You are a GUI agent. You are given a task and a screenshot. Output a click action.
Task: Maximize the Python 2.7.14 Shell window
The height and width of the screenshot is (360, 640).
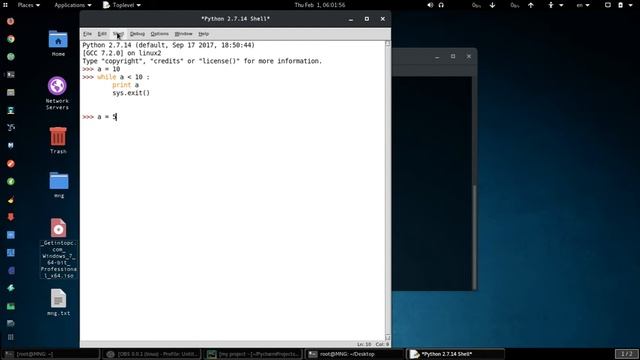click(x=367, y=19)
